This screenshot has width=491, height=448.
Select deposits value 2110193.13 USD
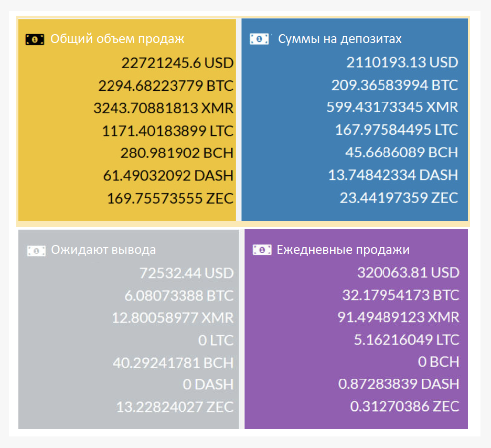click(402, 62)
